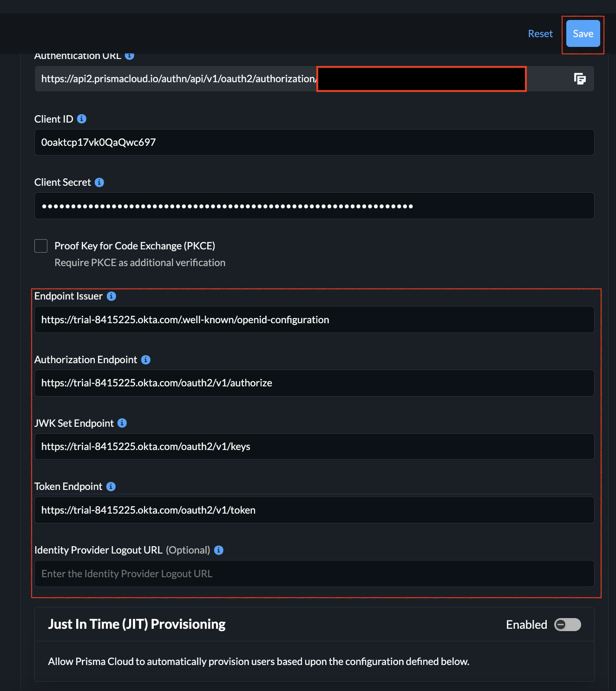616x691 pixels.
Task: Click the Token Endpoint info icon
Action: [111, 487]
